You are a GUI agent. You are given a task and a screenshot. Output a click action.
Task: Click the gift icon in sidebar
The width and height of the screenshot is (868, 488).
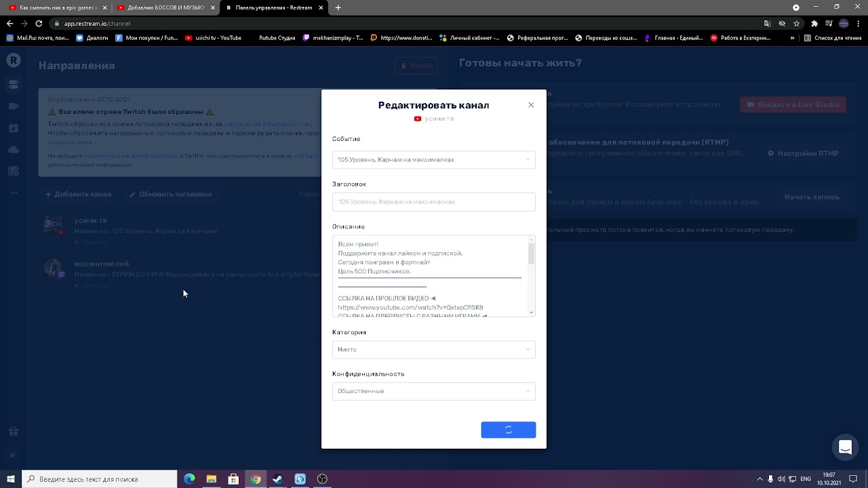point(13,431)
